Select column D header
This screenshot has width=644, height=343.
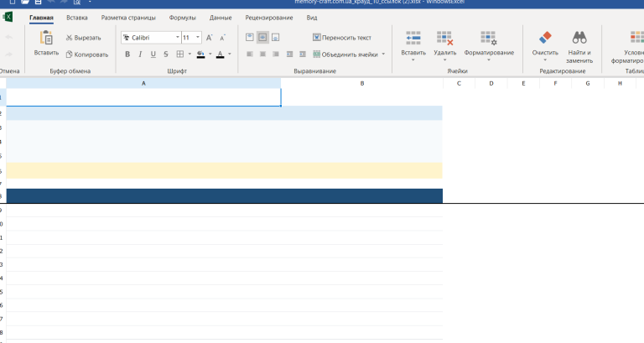coord(491,83)
